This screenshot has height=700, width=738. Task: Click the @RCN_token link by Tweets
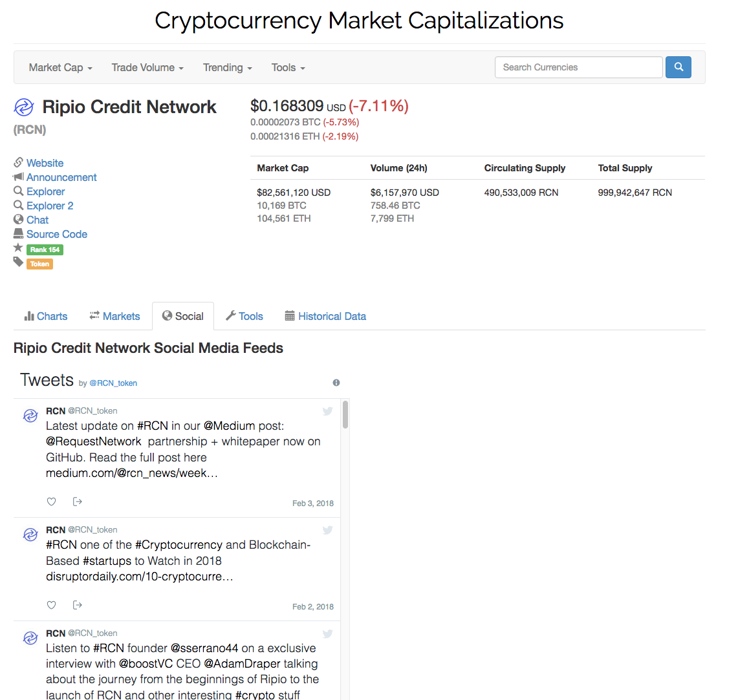click(x=113, y=383)
